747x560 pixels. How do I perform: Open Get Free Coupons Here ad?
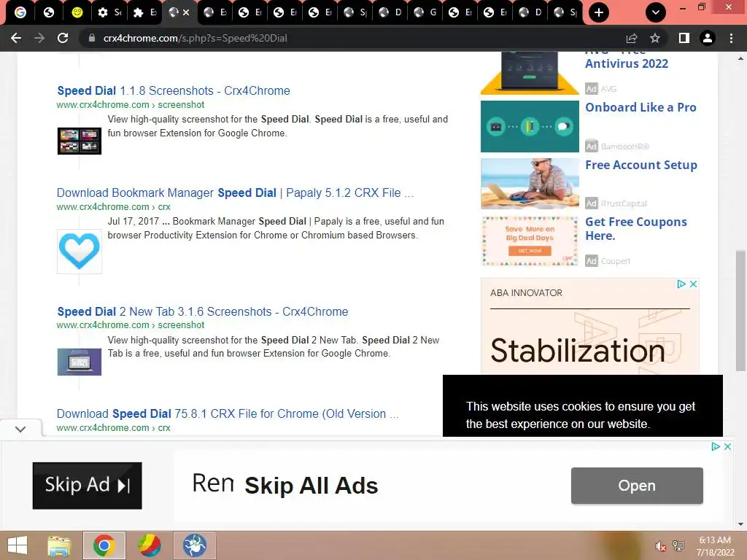[x=636, y=228]
